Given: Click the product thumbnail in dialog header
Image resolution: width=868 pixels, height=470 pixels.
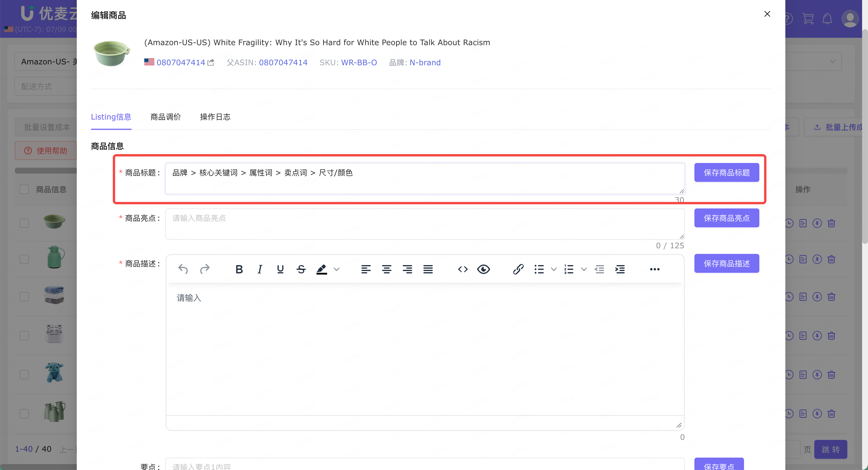Looking at the screenshot, I should (x=112, y=53).
